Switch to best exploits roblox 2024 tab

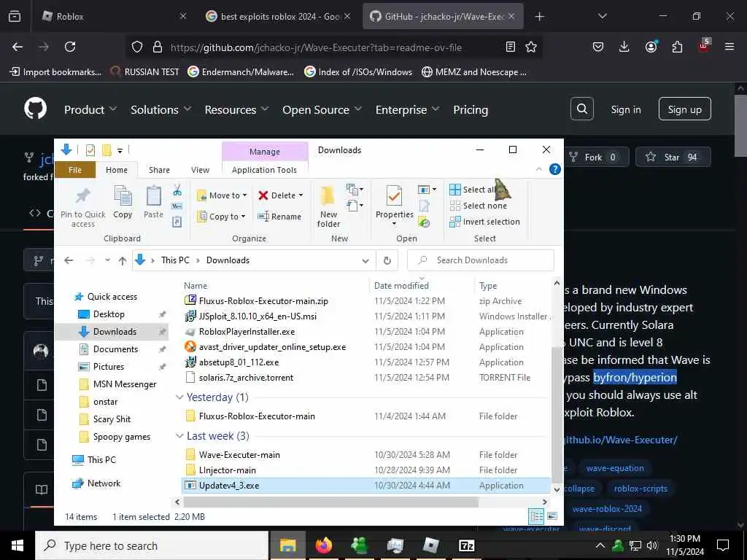point(279,16)
